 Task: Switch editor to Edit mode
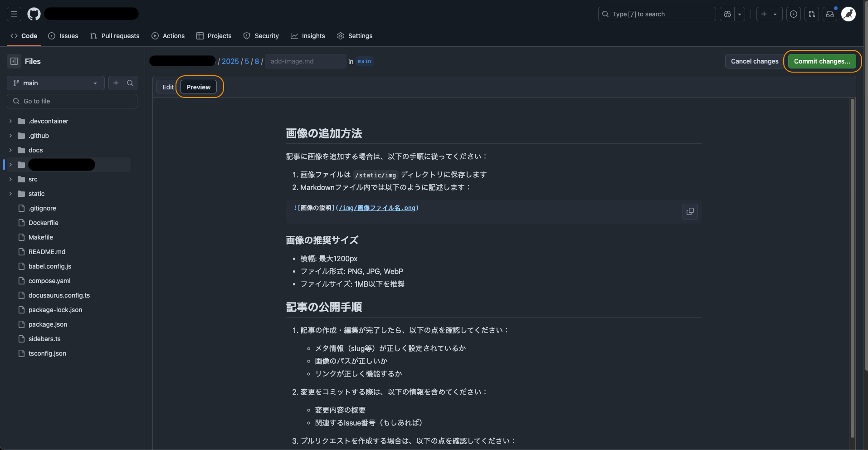(168, 87)
